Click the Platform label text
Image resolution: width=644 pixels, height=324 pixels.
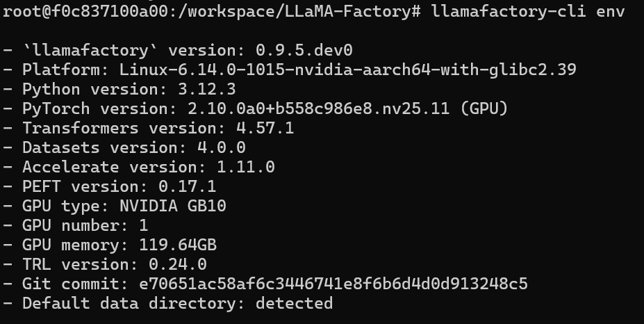(x=61, y=70)
